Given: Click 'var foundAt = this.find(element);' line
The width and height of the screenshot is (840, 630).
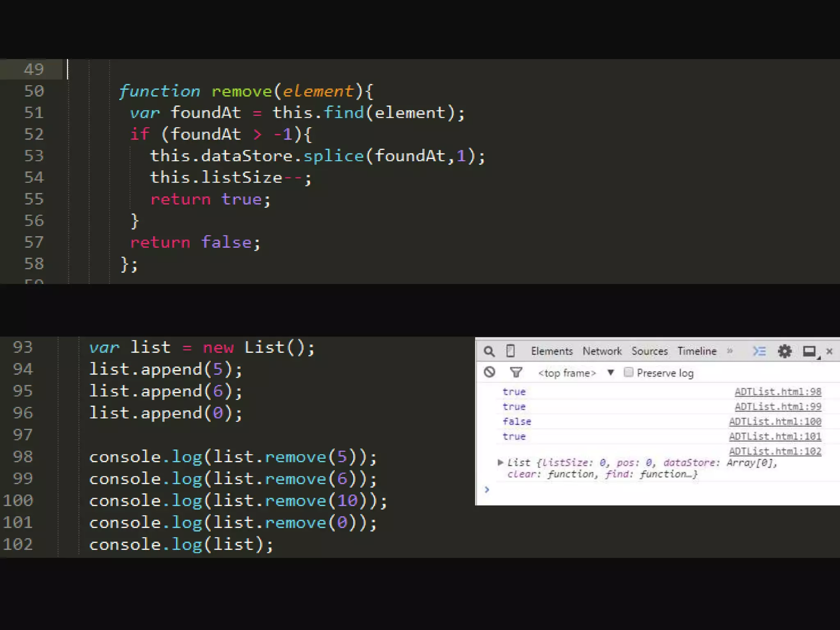Looking at the screenshot, I should (298, 113).
